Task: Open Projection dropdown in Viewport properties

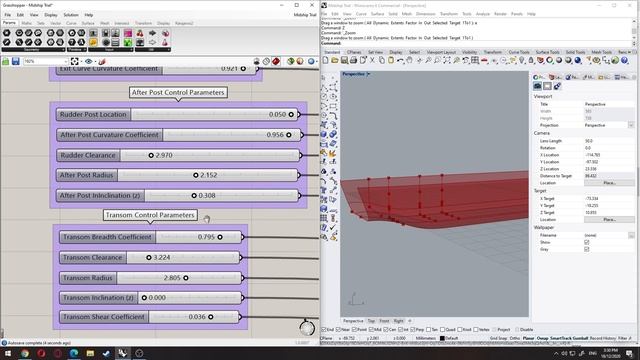Action: tap(631, 125)
